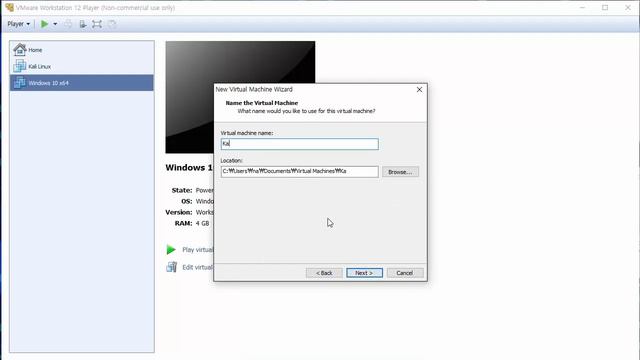The width and height of the screenshot is (640, 360).
Task: Click the 'RAM:' label in VM details
Action: [183, 223]
